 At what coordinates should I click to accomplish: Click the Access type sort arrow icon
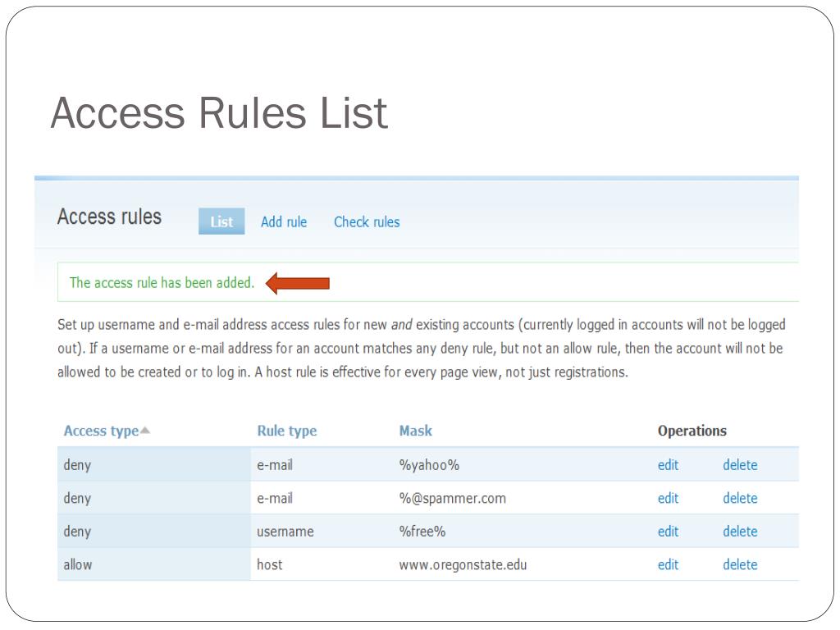pyautogui.click(x=145, y=431)
